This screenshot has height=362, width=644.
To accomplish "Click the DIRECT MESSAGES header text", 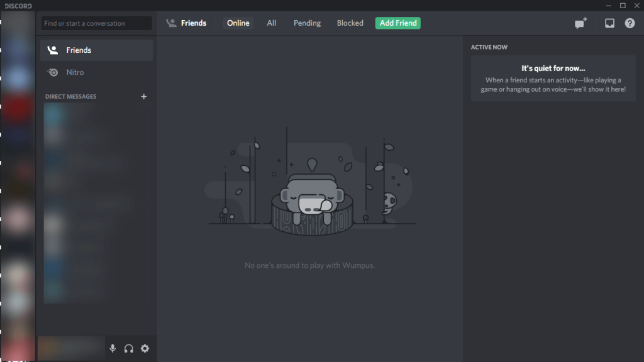I will (x=70, y=96).
